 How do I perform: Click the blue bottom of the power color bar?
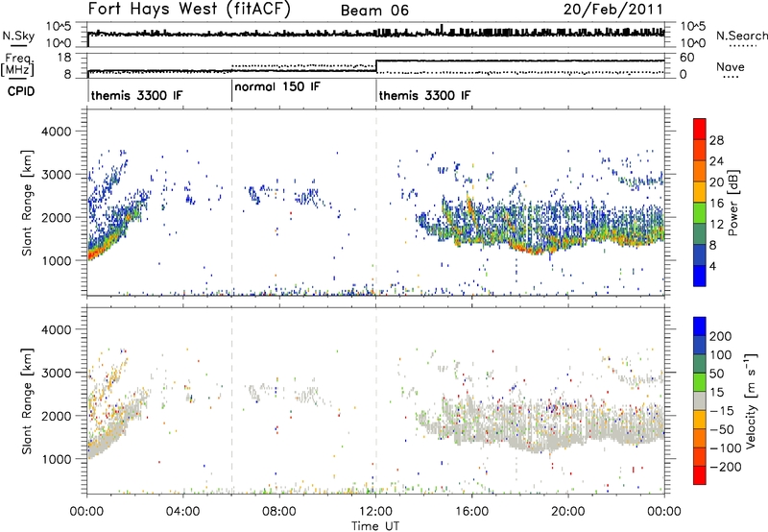tap(700, 276)
